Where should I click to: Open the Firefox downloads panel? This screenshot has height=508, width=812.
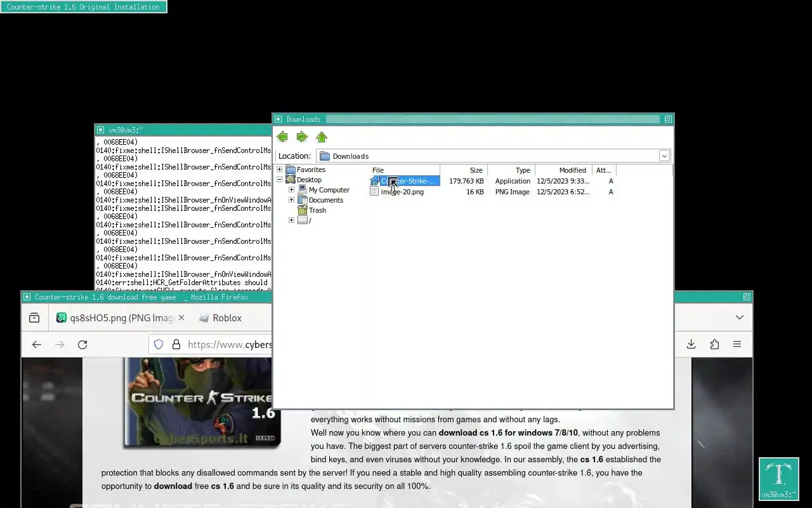pyautogui.click(x=691, y=344)
